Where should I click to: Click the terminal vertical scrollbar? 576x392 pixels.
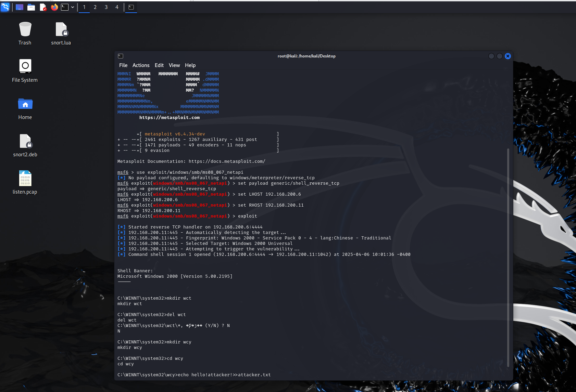(508, 257)
